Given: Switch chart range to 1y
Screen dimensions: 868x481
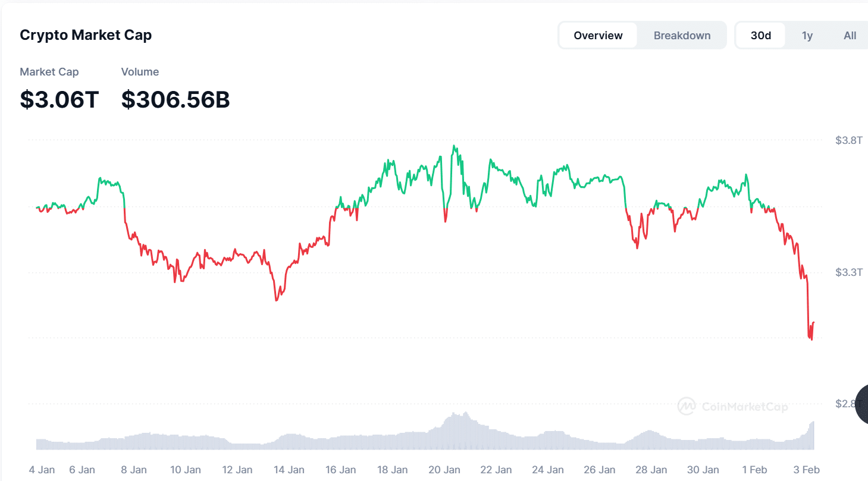Looking at the screenshot, I should [807, 36].
